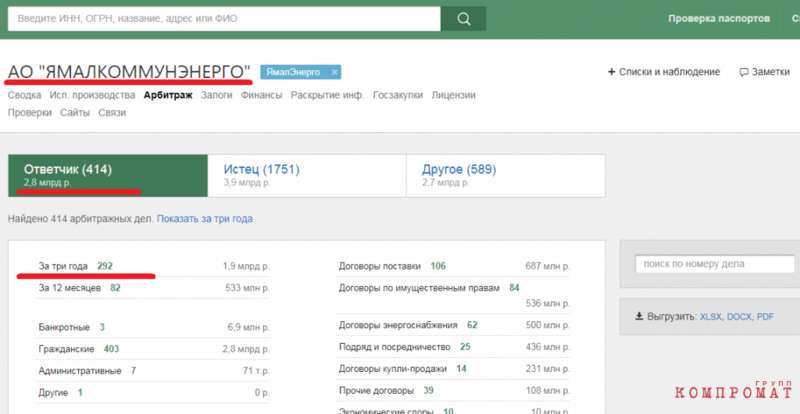Click the 71 т.р. amount

pyautogui.click(x=257, y=371)
